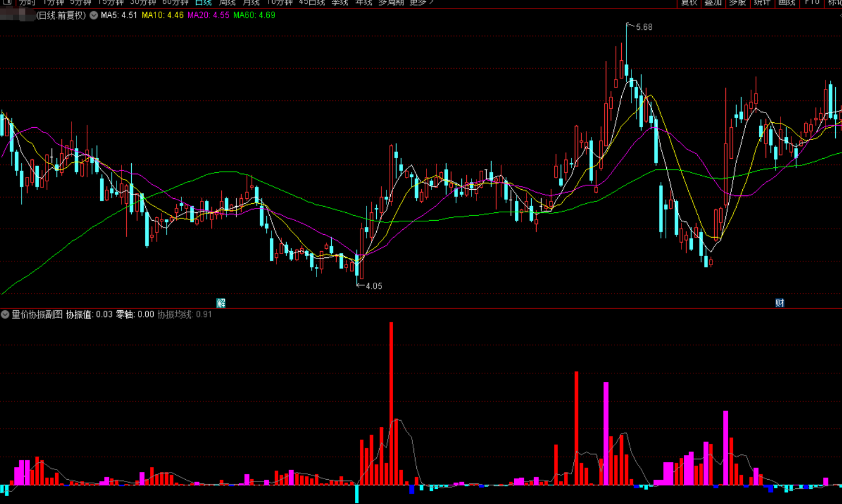Open the 多周期 multi-period view
842x504 pixels.
tap(391, 3)
